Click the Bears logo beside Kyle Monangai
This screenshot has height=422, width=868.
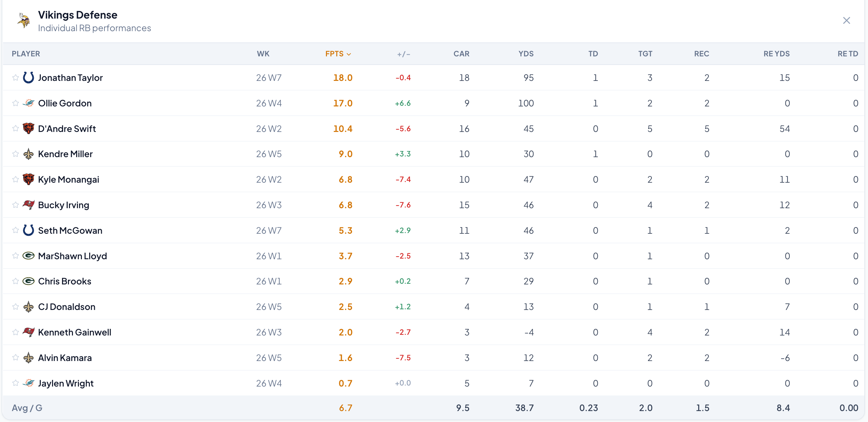[28, 180]
